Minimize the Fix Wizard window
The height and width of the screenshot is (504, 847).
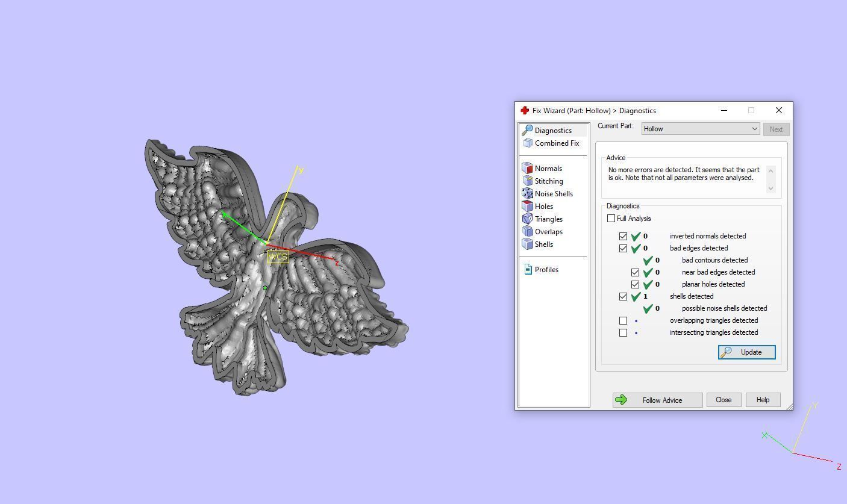tap(724, 110)
